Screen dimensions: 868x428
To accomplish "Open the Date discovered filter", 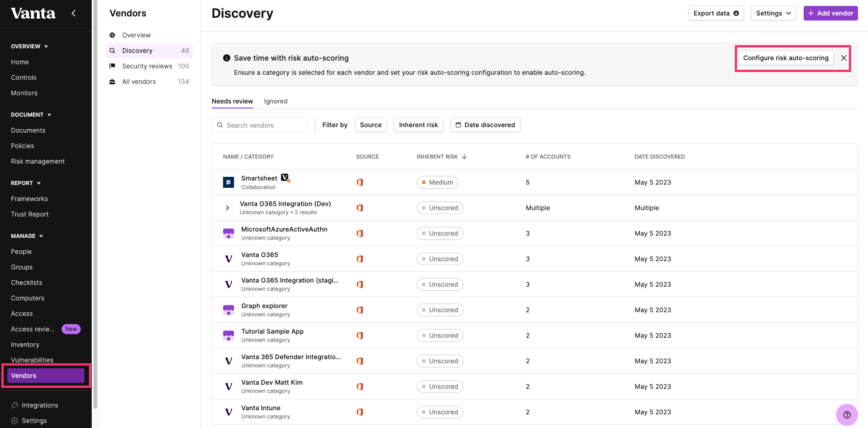I will (x=485, y=125).
